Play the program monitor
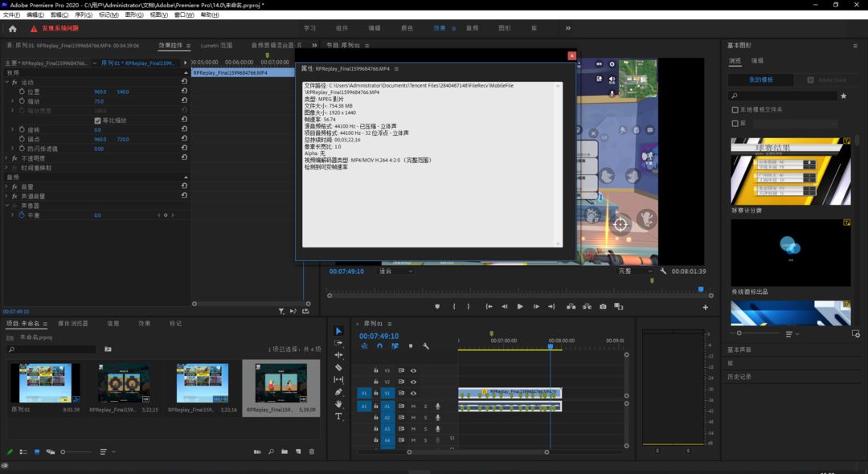868x474 pixels. [520, 306]
